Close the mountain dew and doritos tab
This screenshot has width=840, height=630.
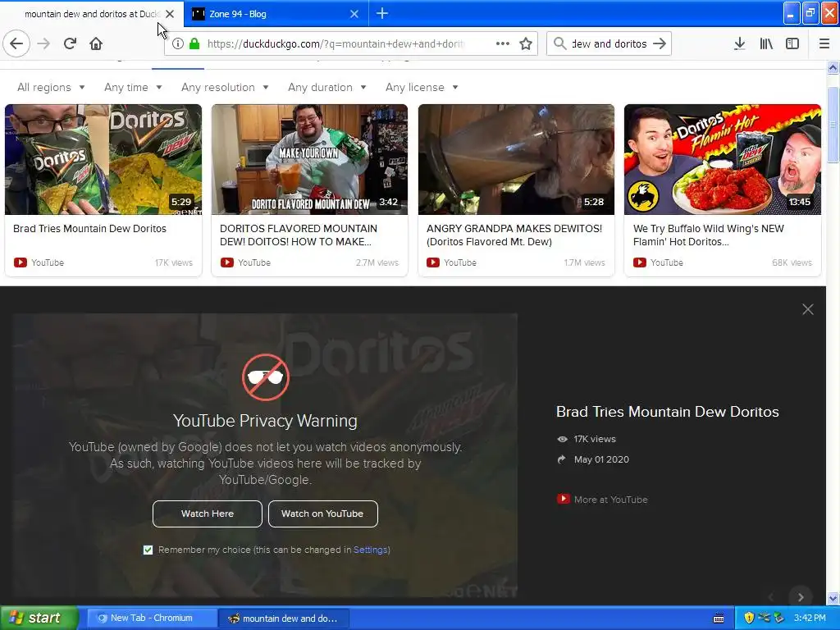tap(170, 14)
